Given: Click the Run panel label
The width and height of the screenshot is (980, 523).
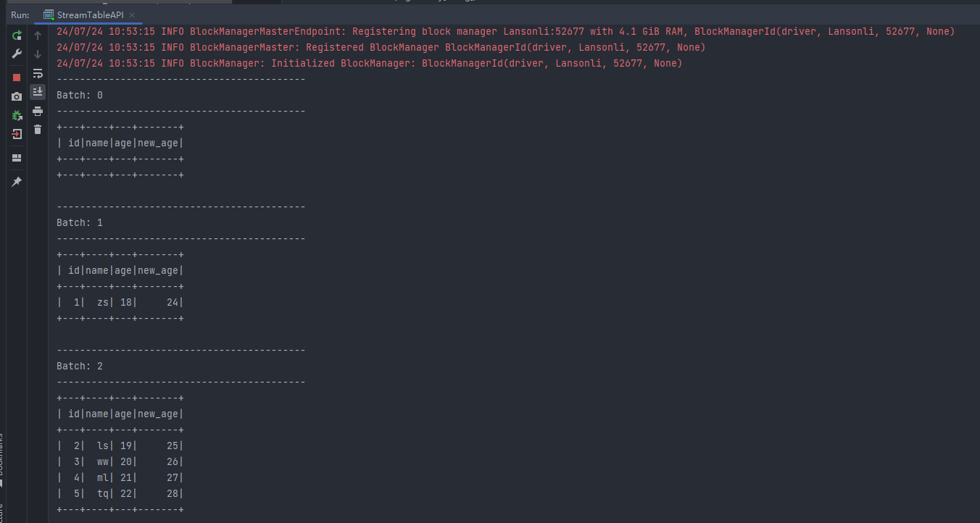Looking at the screenshot, I should [x=20, y=14].
